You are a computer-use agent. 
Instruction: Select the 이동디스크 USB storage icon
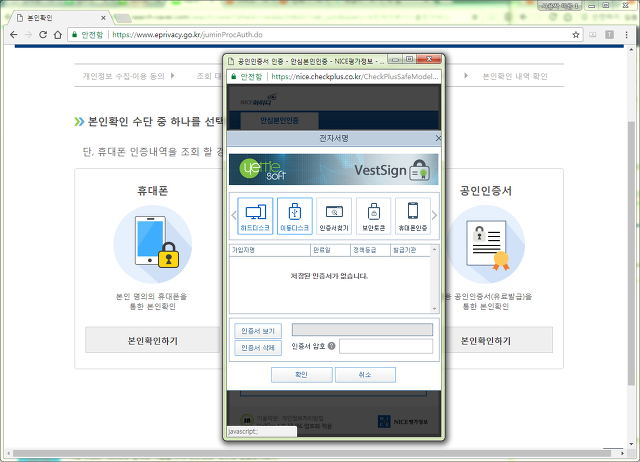295,216
